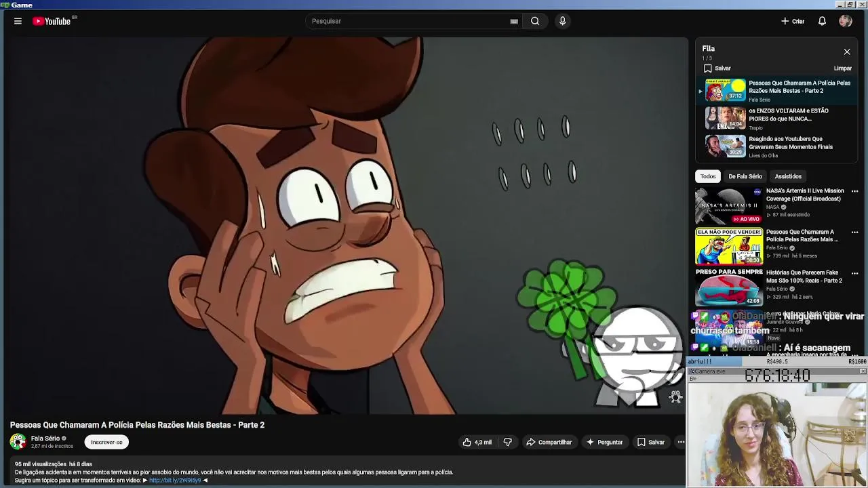Click the video title text below the player
Screen dimensions: 868x488
[137, 425]
